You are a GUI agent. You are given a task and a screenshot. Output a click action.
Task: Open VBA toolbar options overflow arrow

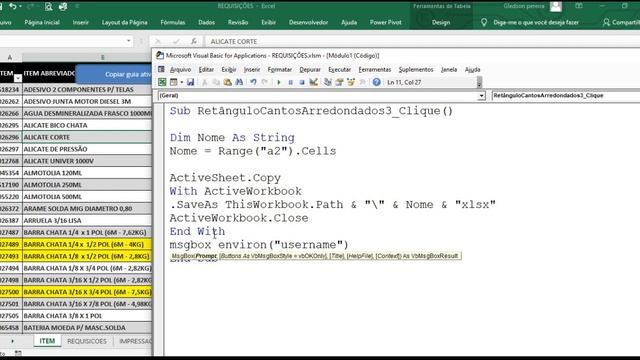click(x=479, y=83)
